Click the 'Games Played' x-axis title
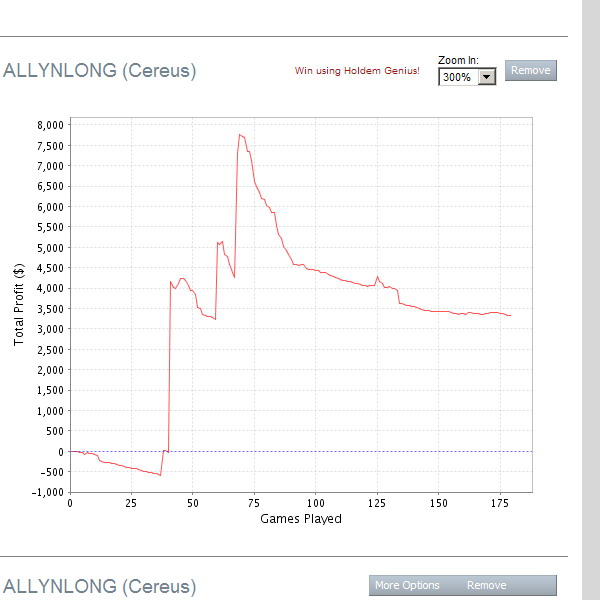600x600 pixels. [x=301, y=519]
